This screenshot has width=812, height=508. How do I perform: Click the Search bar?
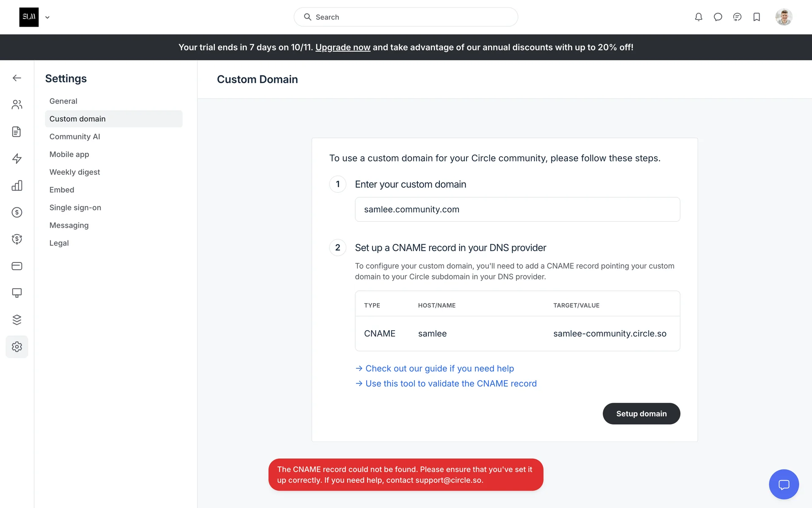(x=406, y=17)
